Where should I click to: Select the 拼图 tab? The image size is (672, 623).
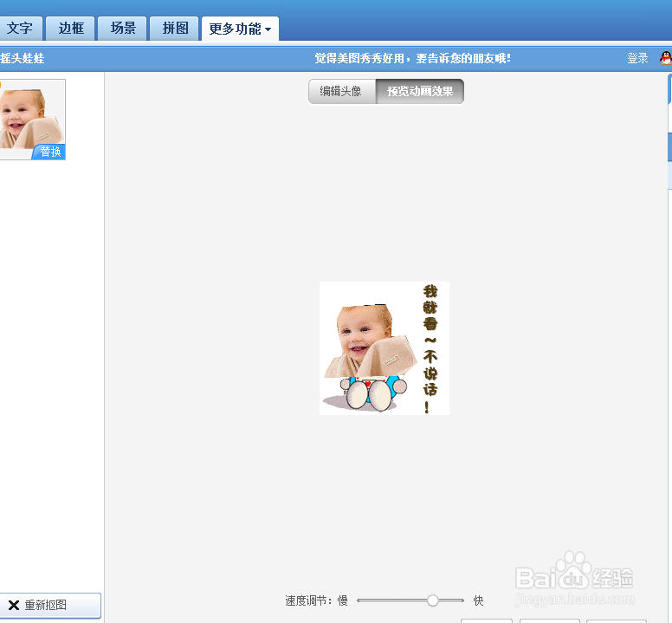tap(174, 29)
